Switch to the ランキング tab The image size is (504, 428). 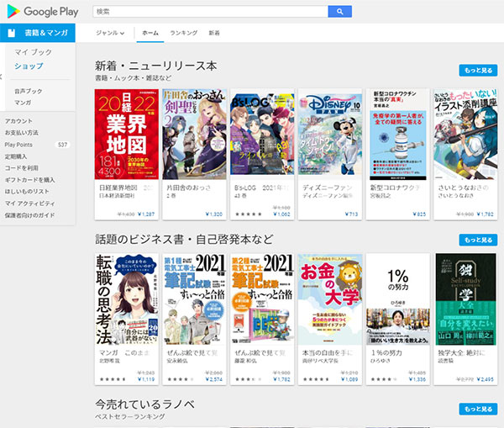(183, 33)
